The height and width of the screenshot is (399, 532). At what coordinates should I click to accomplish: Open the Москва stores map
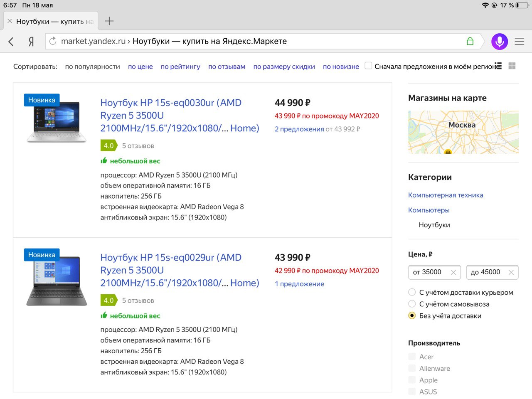point(463,132)
